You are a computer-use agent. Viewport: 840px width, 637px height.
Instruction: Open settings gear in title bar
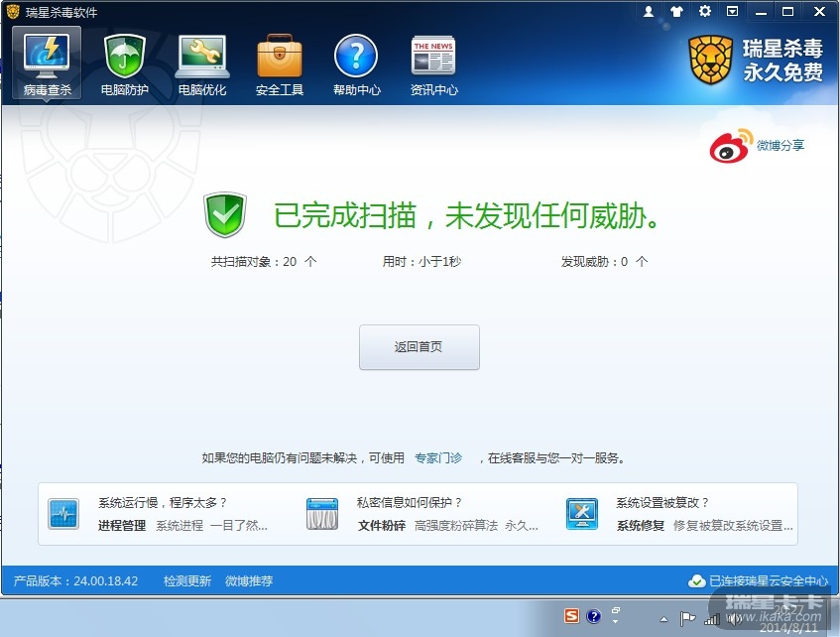704,11
